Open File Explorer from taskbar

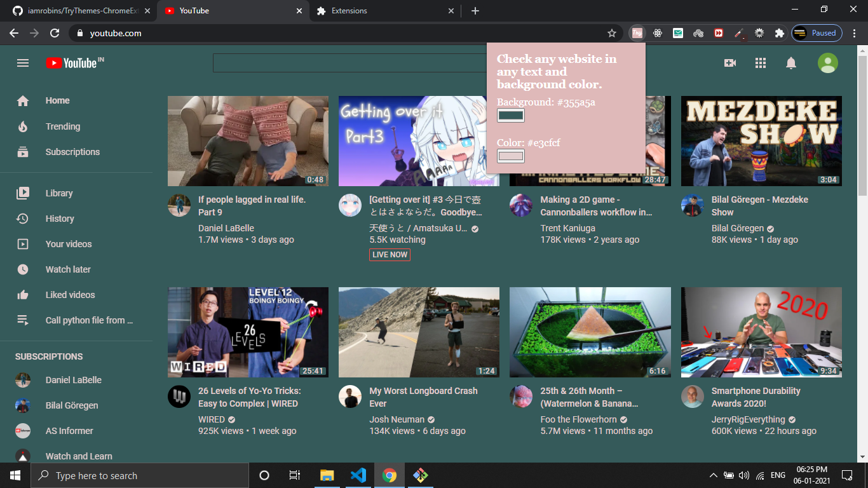pyautogui.click(x=327, y=475)
